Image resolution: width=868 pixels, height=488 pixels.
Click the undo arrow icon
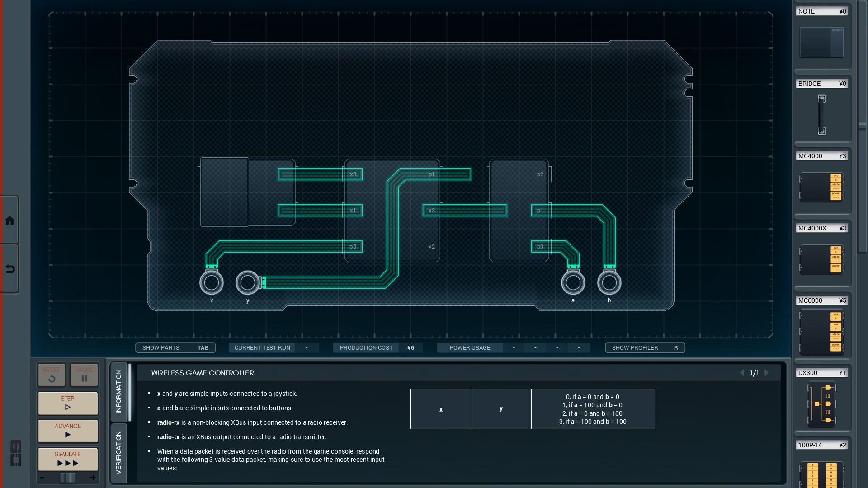tap(9, 269)
